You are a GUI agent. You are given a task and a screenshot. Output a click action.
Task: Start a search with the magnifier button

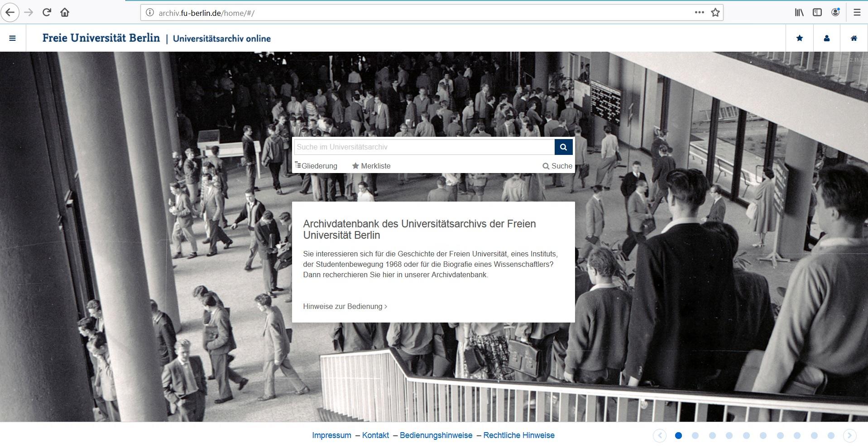click(x=563, y=147)
